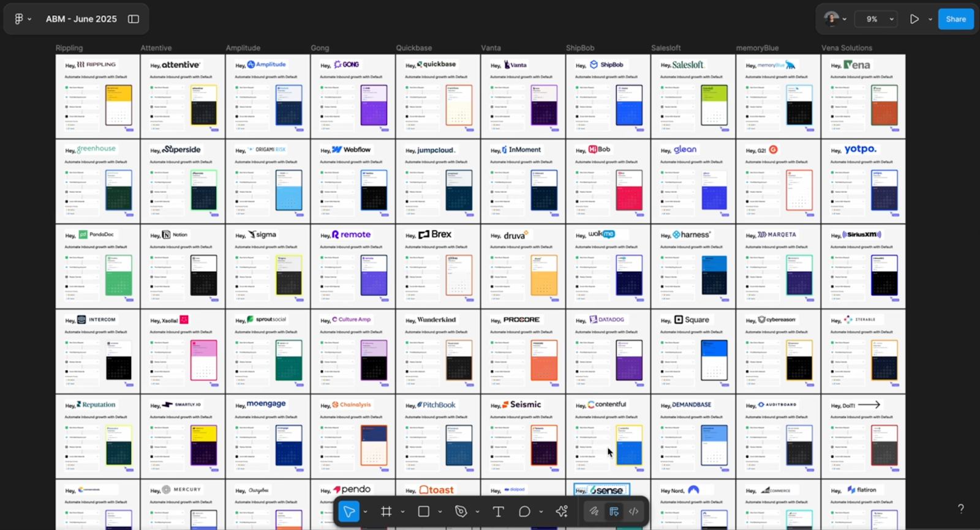This screenshot has height=530, width=980.
Task: Select the sigma frame
Action: point(268,266)
